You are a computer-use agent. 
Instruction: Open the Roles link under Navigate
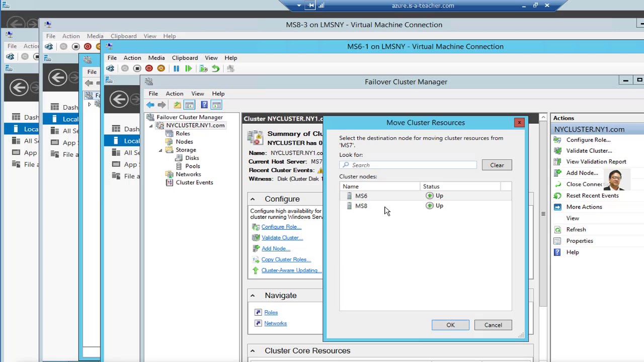pos(271,313)
